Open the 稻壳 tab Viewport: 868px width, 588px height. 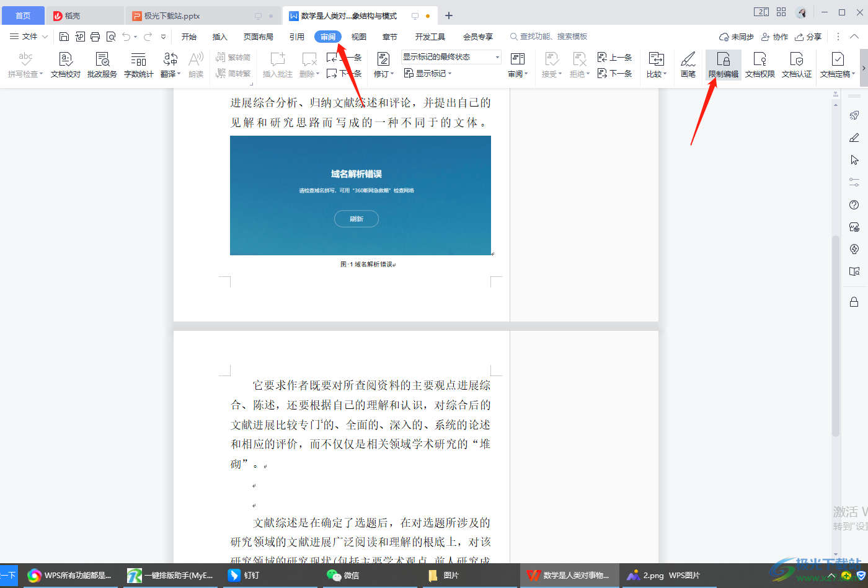(x=85, y=15)
